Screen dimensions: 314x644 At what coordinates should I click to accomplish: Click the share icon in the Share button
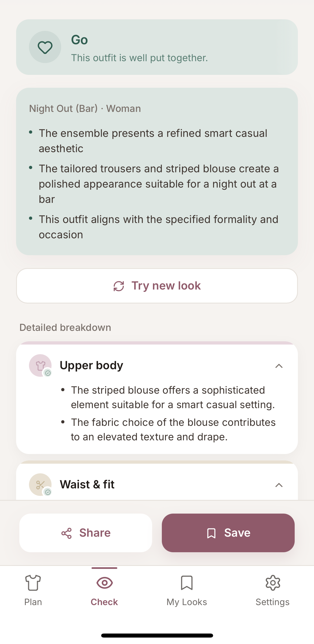[x=67, y=533]
